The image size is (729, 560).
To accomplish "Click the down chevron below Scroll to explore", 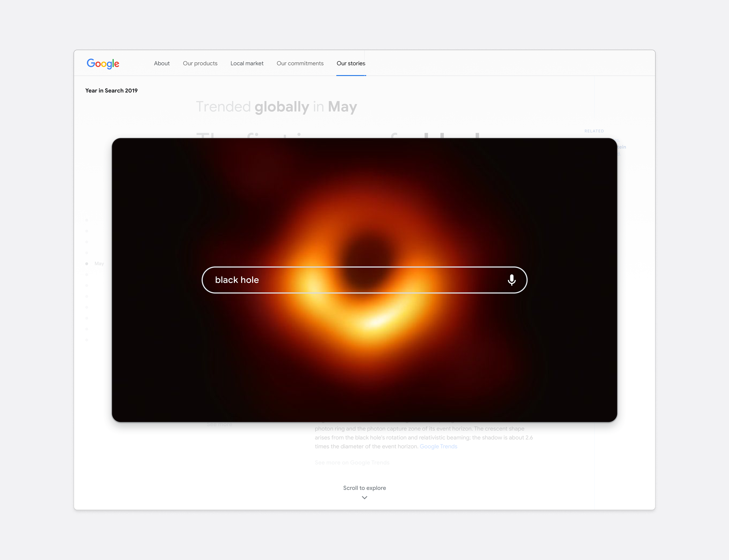I will 364,498.
